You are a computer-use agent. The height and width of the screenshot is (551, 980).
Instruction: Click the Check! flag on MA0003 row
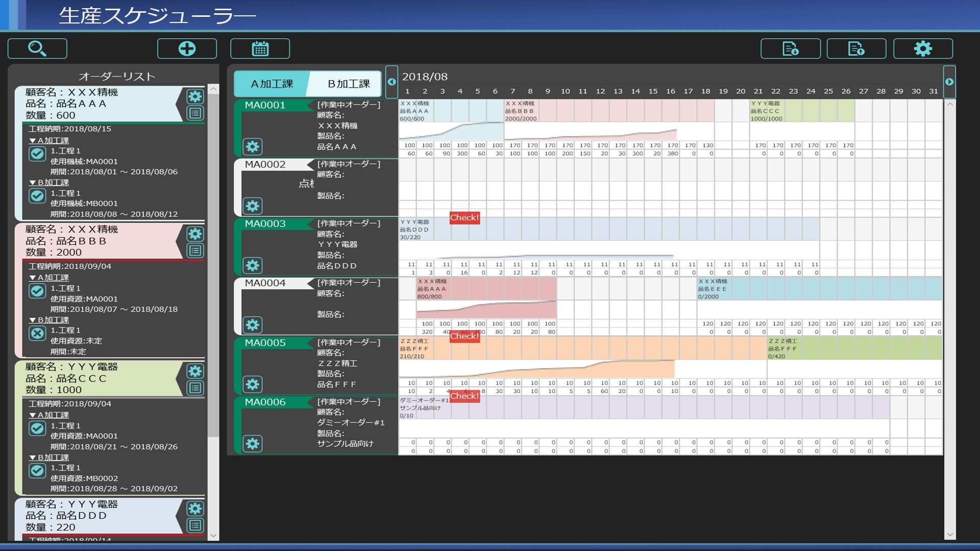(x=464, y=217)
